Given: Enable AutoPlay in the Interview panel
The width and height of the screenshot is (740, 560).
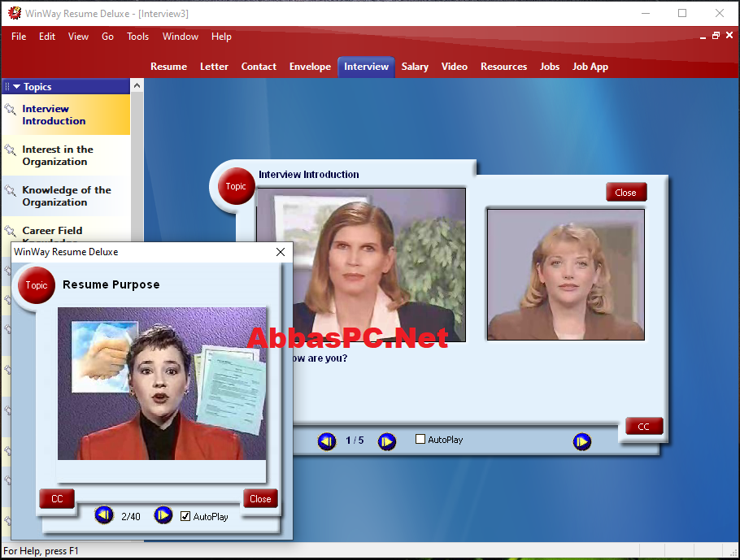Looking at the screenshot, I should [x=420, y=439].
